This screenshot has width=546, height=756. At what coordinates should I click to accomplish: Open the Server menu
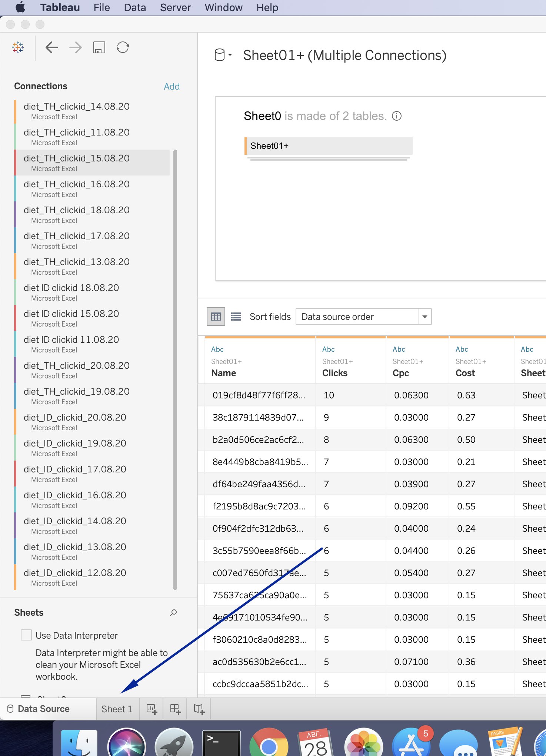[176, 7]
